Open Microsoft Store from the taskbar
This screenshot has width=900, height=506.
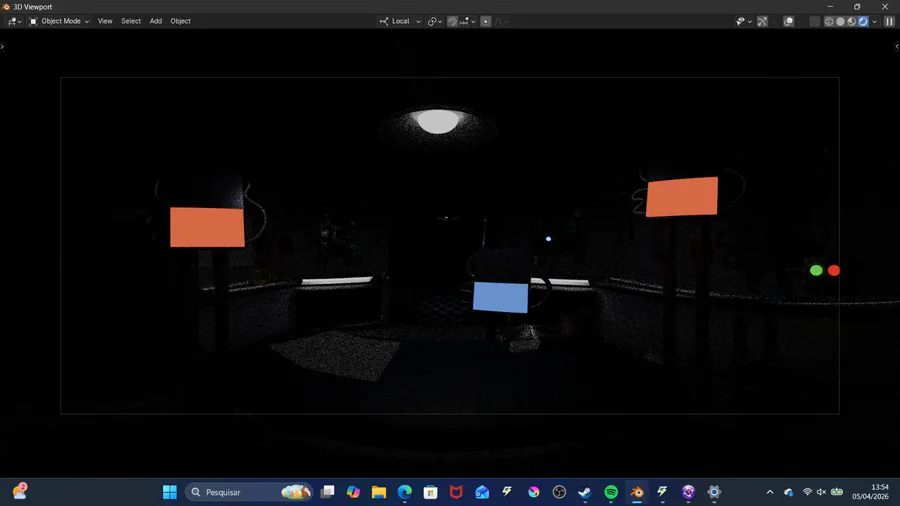[430, 492]
